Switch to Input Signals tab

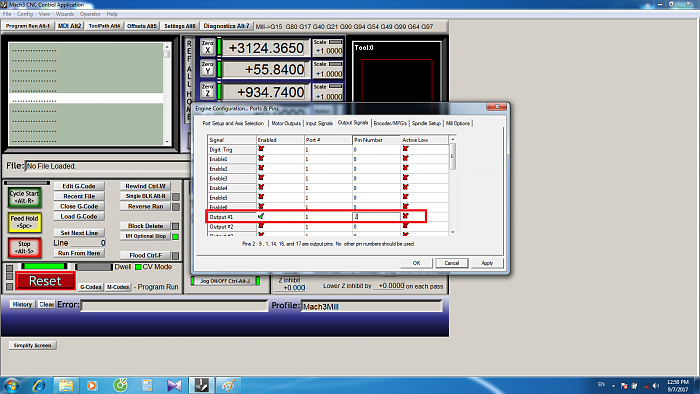pyautogui.click(x=319, y=123)
